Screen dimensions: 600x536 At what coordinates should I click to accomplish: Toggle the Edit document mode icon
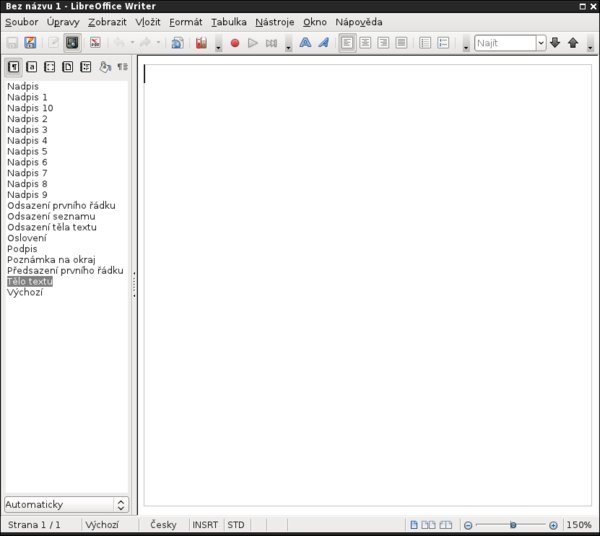pos(53,43)
